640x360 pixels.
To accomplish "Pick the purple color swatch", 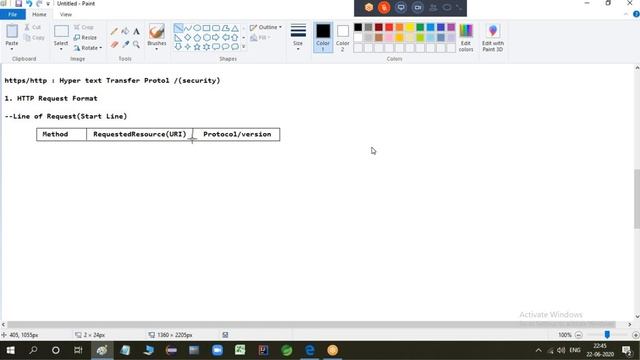I will point(451,27).
